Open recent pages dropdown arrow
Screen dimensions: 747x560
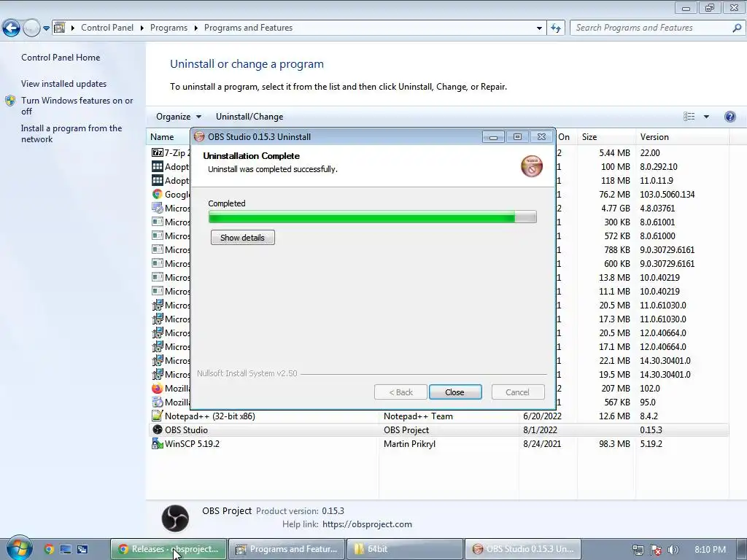46,28
